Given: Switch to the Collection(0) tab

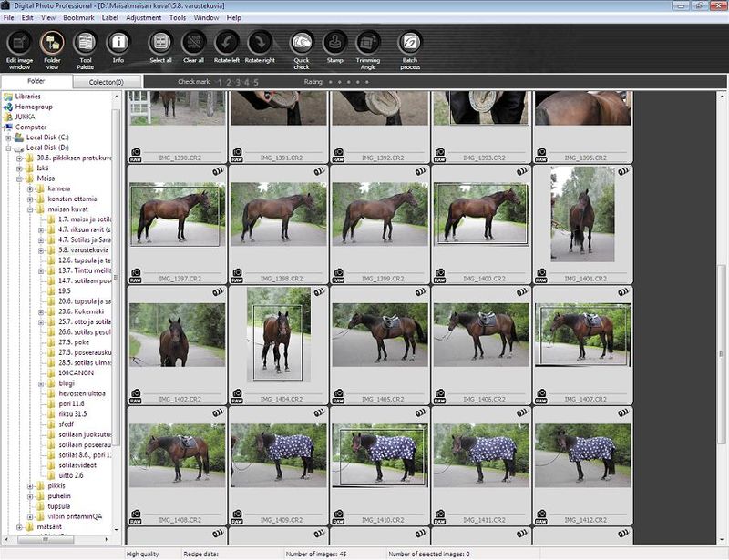Looking at the screenshot, I should (x=107, y=82).
